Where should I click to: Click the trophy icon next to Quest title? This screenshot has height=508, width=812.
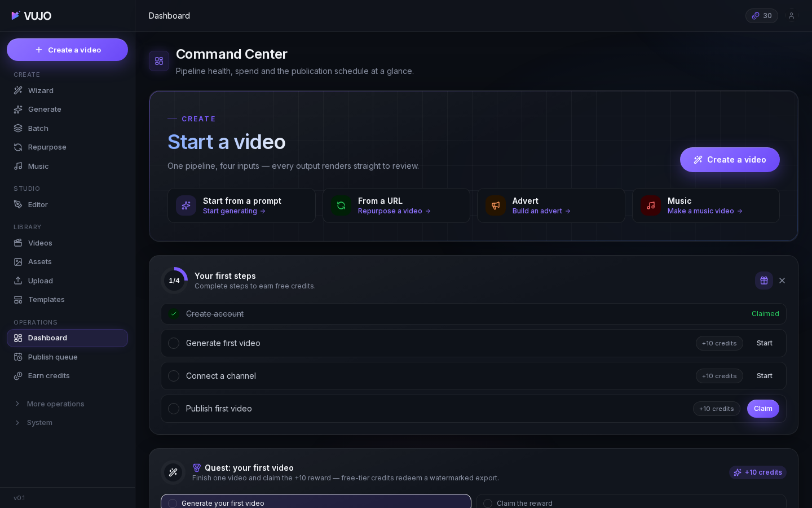tap(197, 468)
